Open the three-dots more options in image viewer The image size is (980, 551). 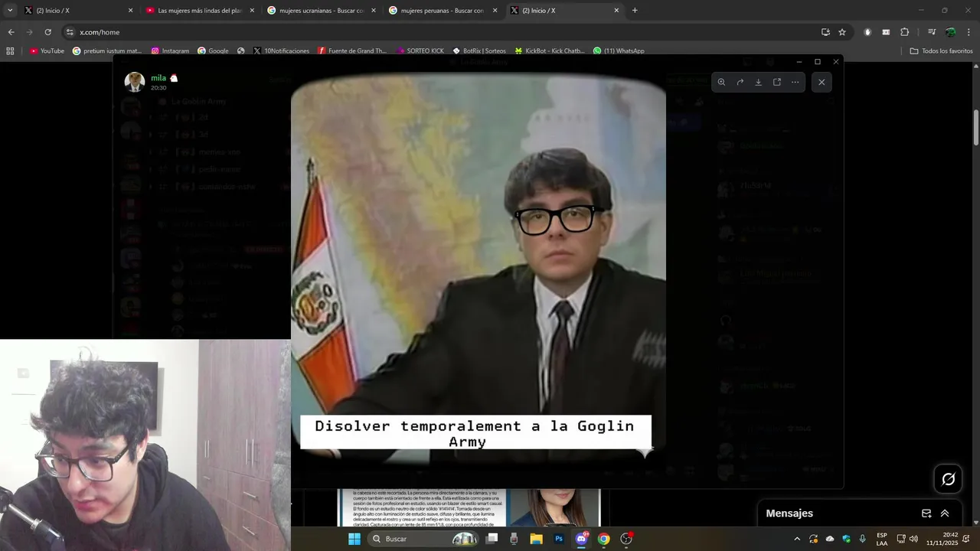(x=795, y=82)
